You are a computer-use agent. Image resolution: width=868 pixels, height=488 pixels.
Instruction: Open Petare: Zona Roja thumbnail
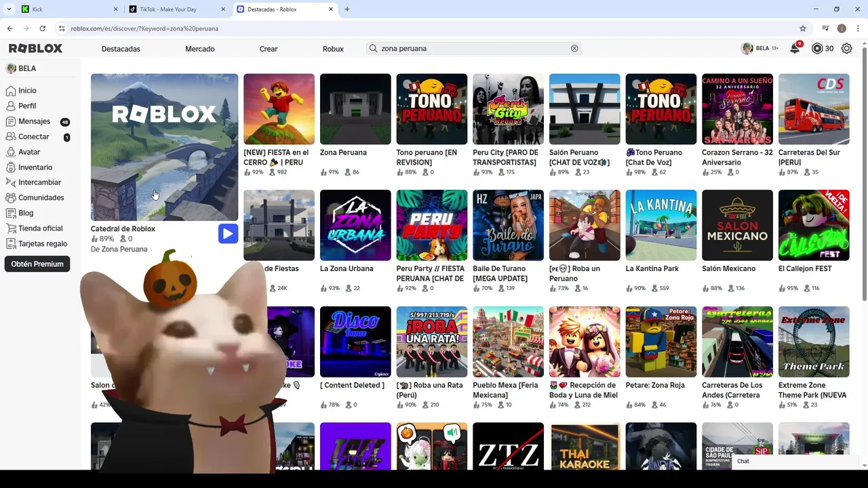click(661, 342)
